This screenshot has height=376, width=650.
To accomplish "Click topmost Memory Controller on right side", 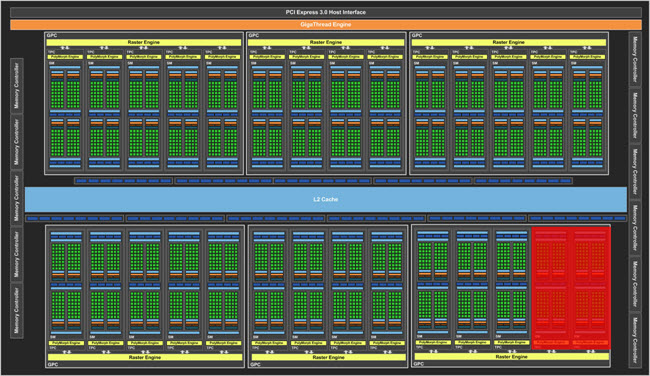I will coord(635,59).
